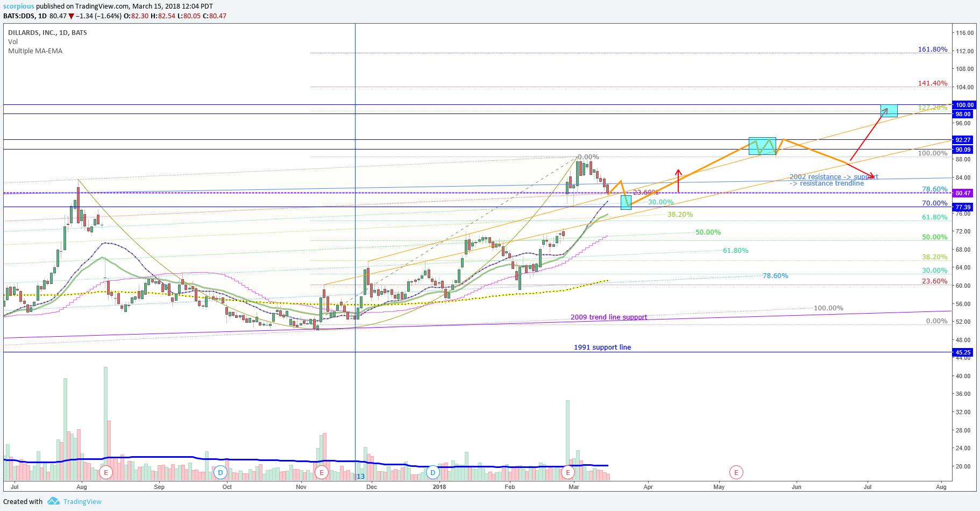Select the cyan consolidation box near 92.27

click(x=763, y=146)
